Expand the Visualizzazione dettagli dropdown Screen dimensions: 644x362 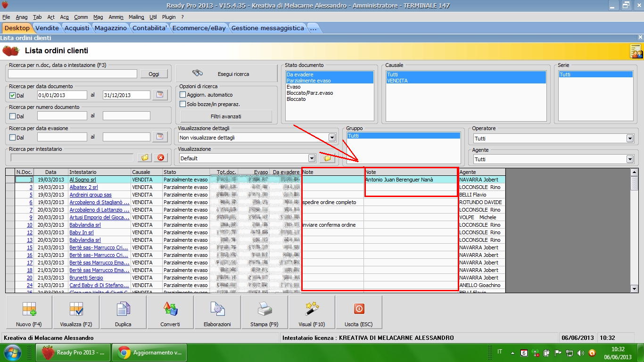point(332,138)
